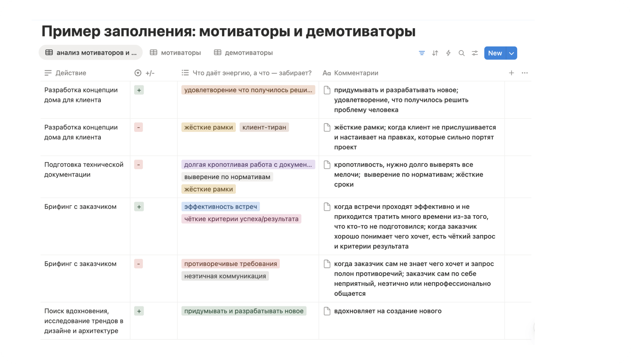
Task: Select the 'выверение по нормативам' tag
Action: [227, 177]
